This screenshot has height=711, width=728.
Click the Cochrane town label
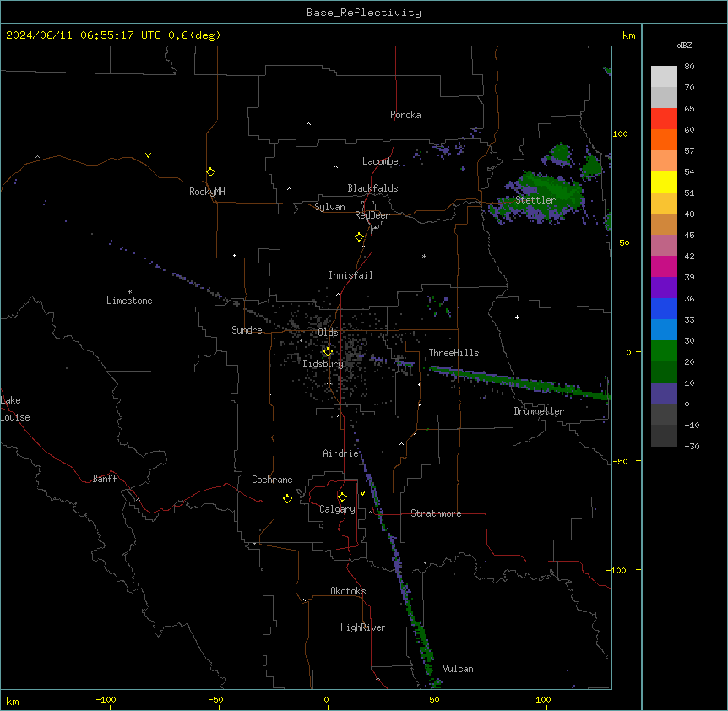click(272, 480)
